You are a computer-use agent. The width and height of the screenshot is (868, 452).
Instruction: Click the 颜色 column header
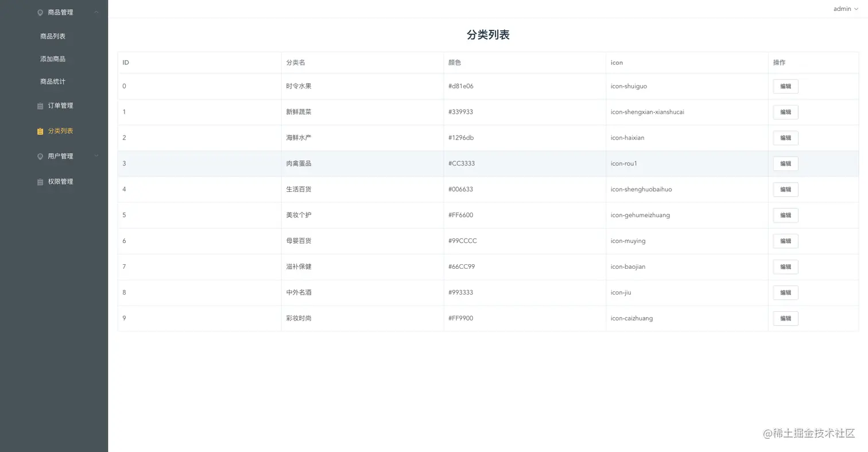[525, 63]
